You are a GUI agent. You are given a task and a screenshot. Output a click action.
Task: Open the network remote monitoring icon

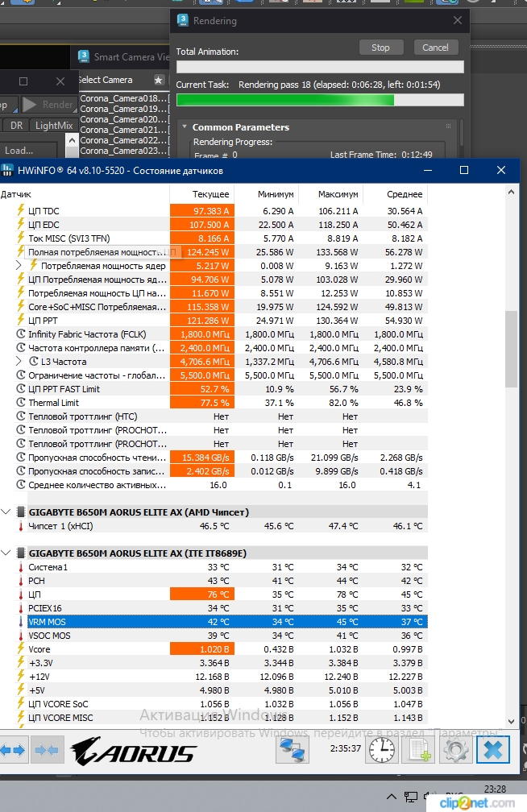click(293, 750)
